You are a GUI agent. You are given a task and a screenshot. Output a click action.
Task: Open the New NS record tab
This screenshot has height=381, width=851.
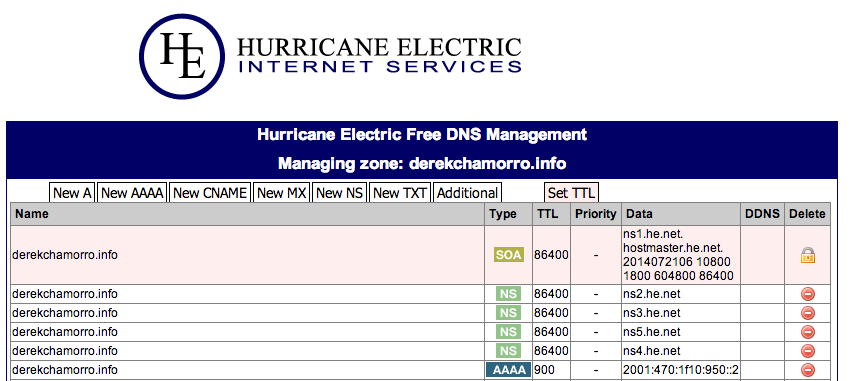pyautogui.click(x=340, y=193)
